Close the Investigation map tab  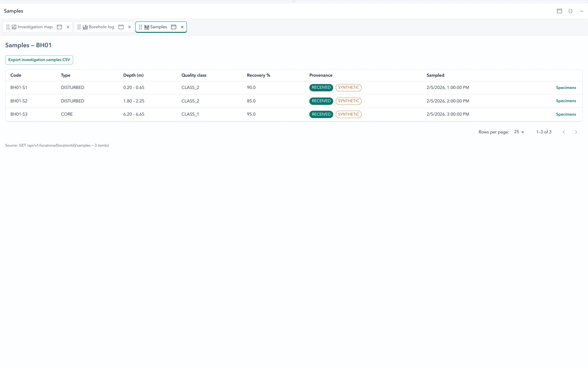click(x=68, y=27)
